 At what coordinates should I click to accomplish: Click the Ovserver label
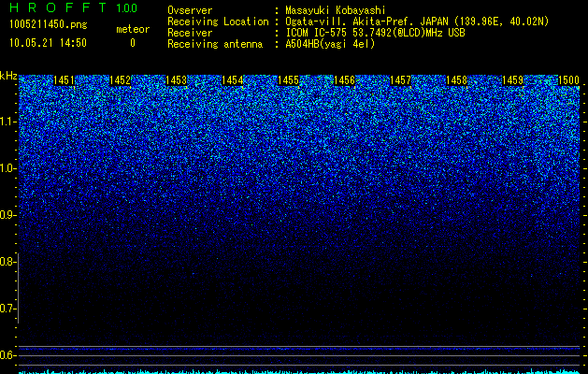pyautogui.click(x=190, y=10)
